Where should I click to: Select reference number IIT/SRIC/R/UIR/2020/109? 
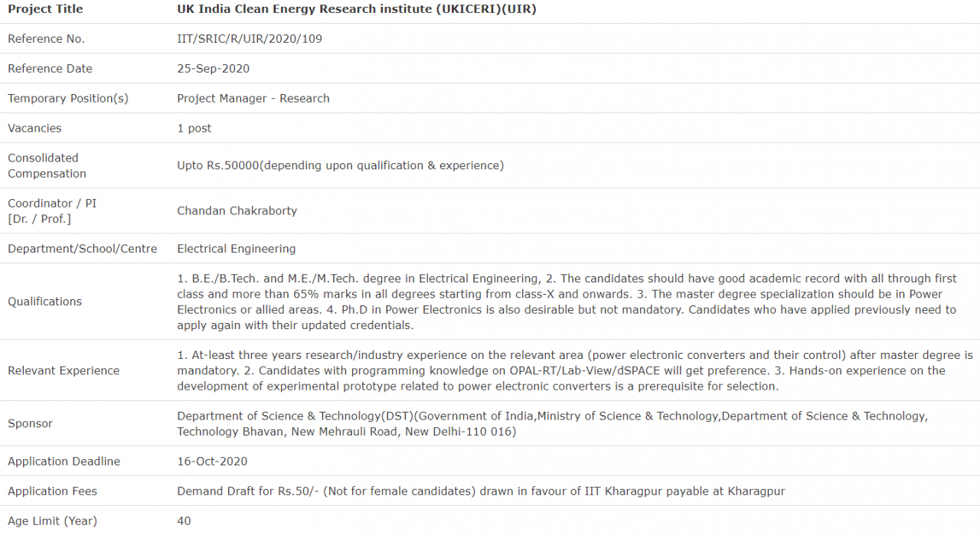click(250, 39)
